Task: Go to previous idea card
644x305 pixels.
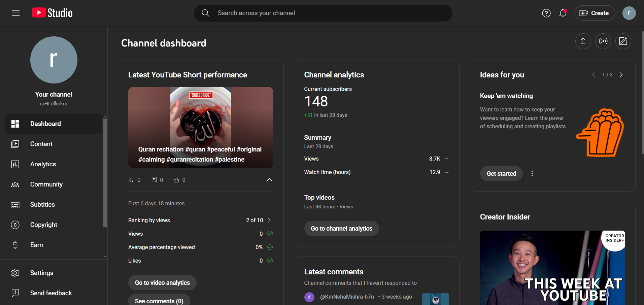Action: pyautogui.click(x=594, y=75)
